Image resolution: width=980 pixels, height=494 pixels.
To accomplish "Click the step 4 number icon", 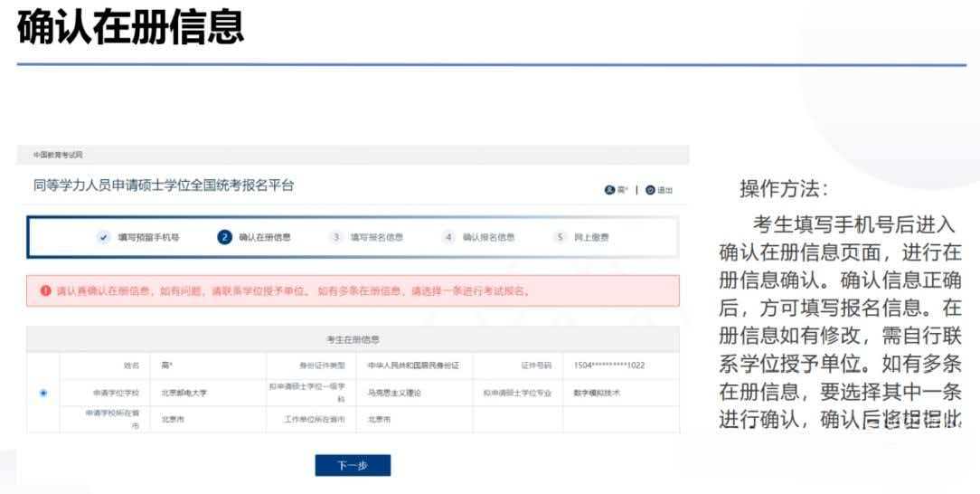I will pyautogui.click(x=448, y=238).
